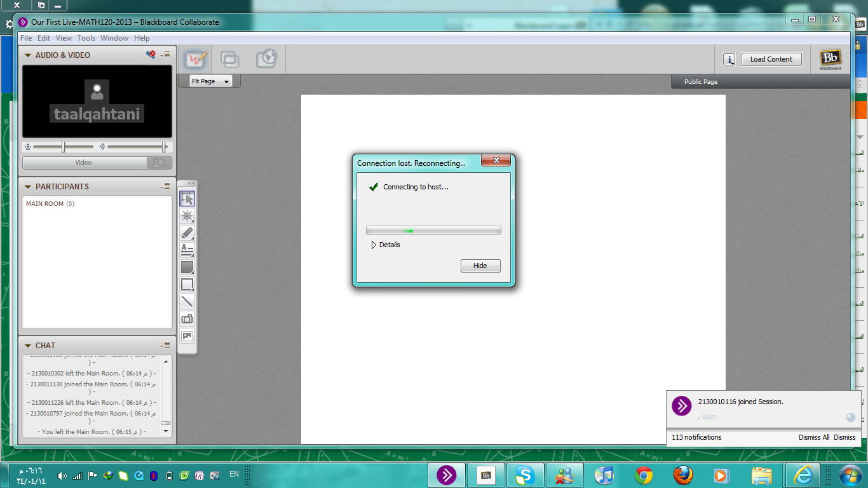Image resolution: width=868 pixels, height=488 pixels.
Task: Click the Screenshot camera tool
Action: [x=187, y=319]
